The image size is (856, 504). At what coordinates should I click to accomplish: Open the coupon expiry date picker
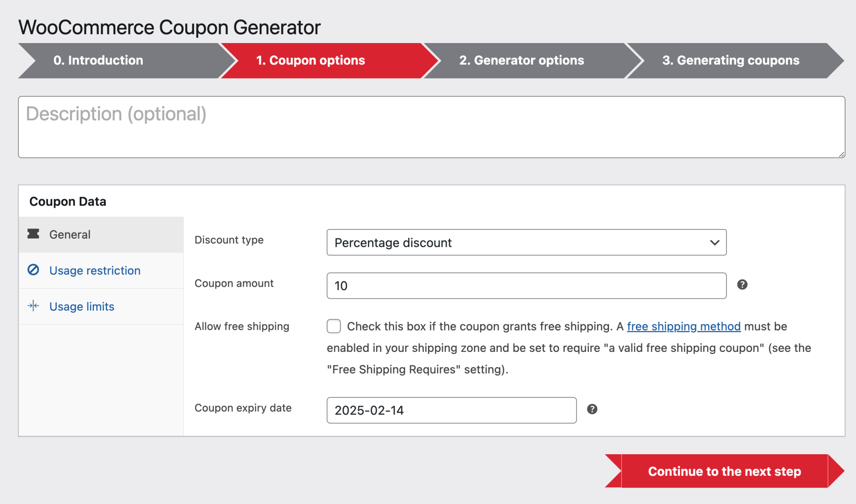point(451,410)
